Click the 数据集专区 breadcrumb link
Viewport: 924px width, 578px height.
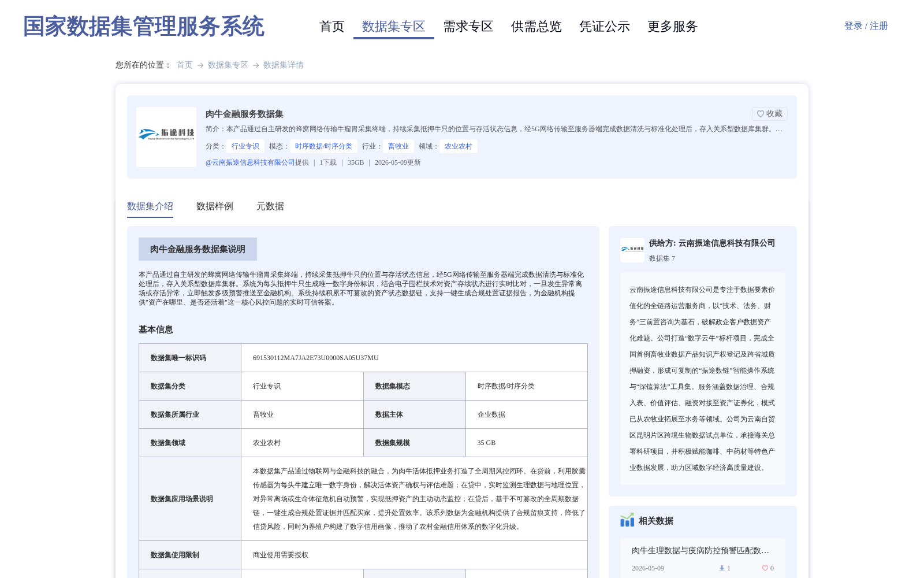[228, 65]
